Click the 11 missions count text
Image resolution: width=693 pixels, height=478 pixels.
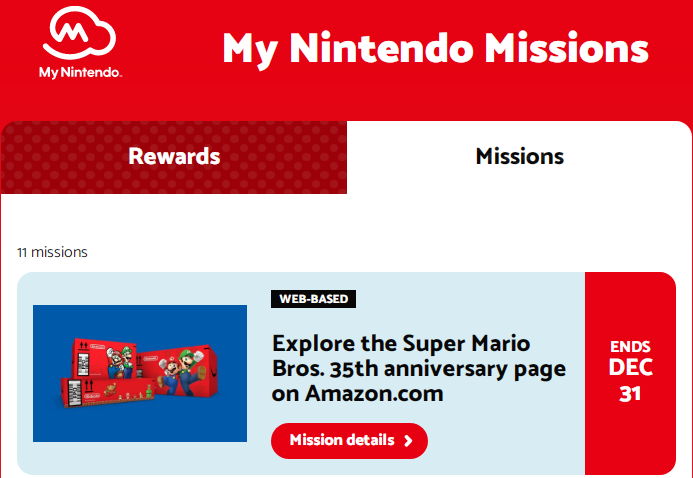click(52, 252)
